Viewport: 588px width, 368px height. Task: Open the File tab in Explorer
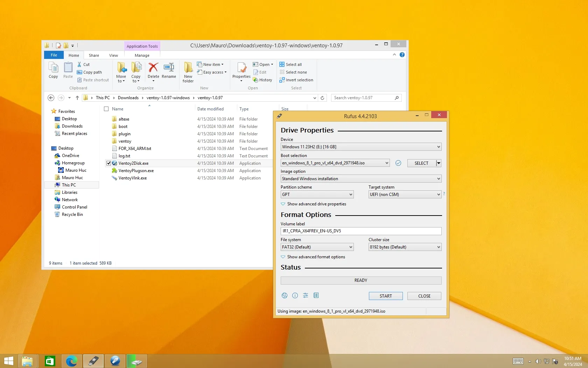(54, 55)
